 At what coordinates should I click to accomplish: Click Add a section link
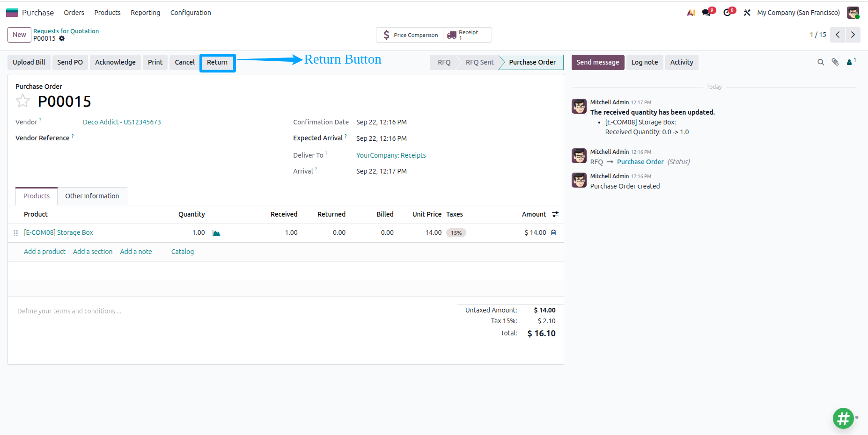point(93,252)
